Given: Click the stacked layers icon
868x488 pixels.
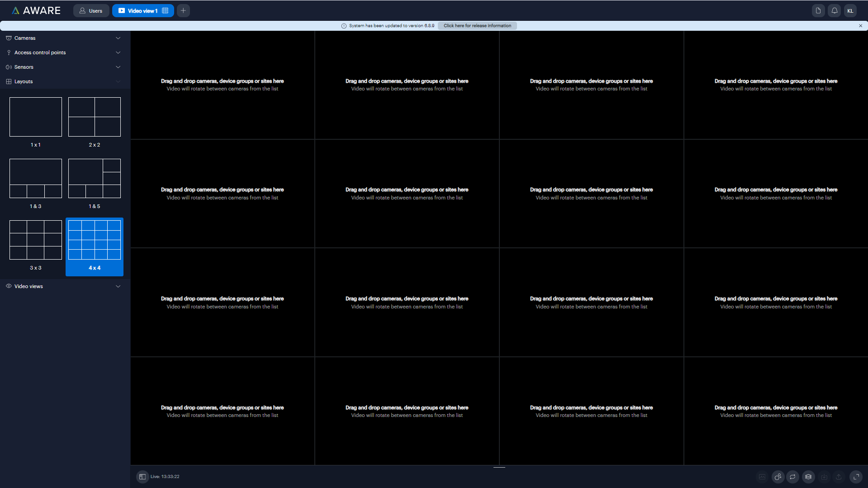Looking at the screenshot, I should click(x=808, y=477).
